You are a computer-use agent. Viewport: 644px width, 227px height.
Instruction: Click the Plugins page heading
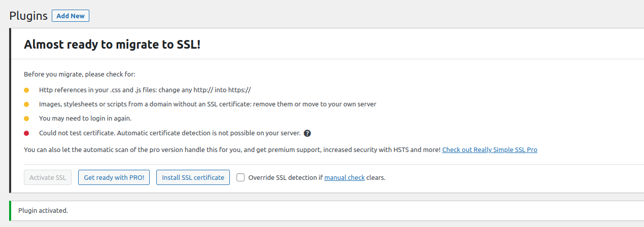pyautogui.click(x=28, y=16)
